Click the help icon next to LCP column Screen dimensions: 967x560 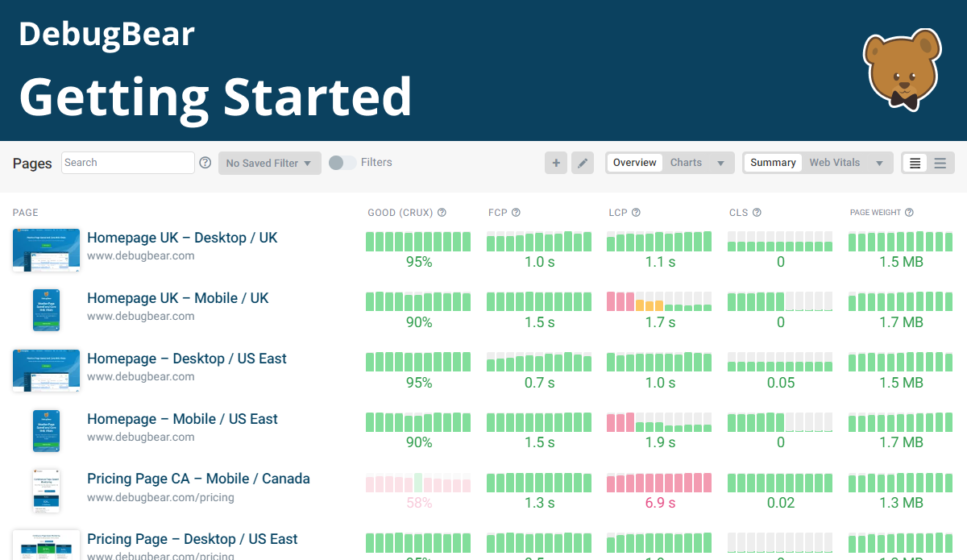636,212
